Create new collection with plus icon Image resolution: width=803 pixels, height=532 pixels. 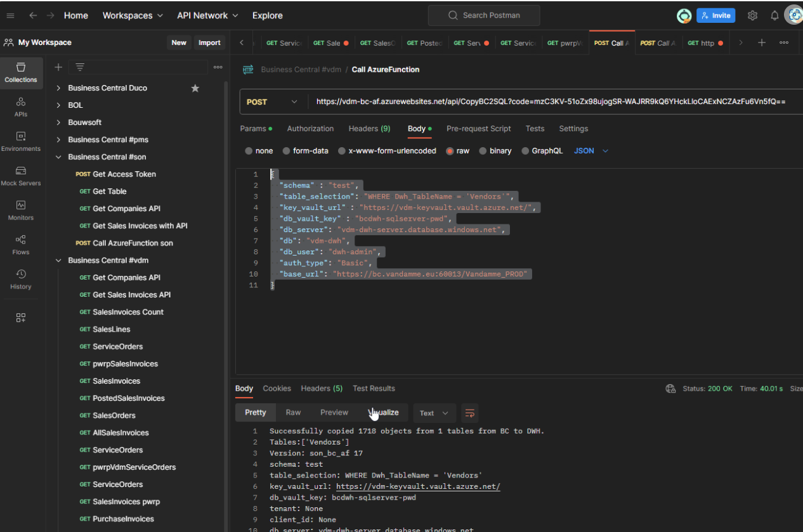pyautogui.click(x=58, y=67)
